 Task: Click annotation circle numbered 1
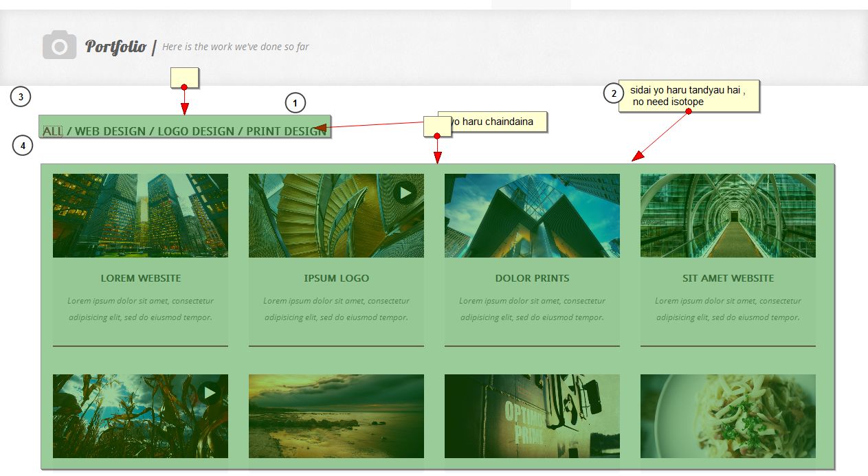coord(295,104)
